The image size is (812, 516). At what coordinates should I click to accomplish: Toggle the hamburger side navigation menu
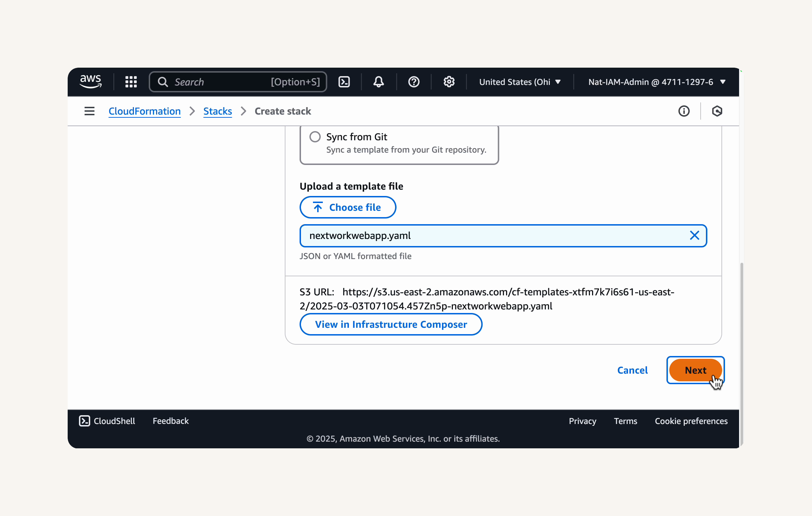(90, 111)
